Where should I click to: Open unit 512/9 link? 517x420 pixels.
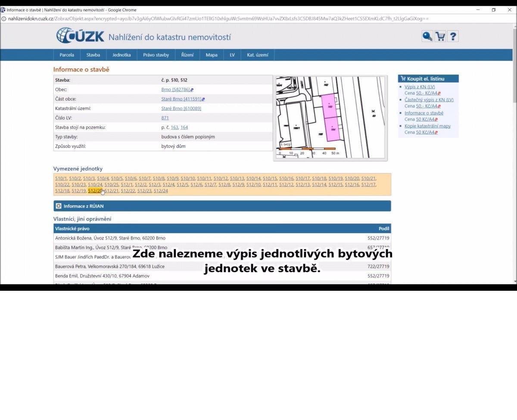[x=238, y=185]
